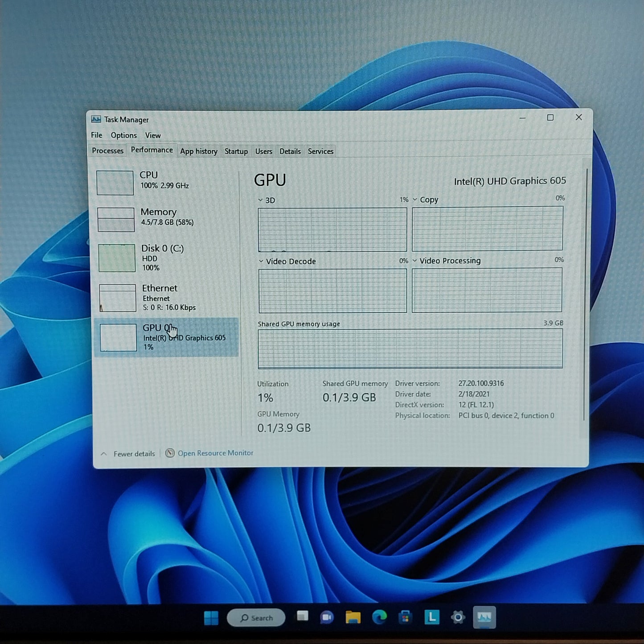644x644 pixels.
Task: Click the Shared GPU memory usage graph
Action: pos(410,349)
